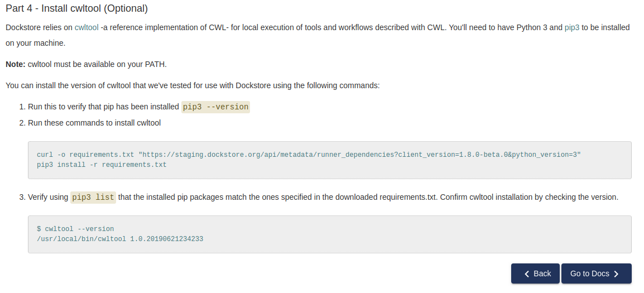Click the staging.dockstore.org URL inside the code block
The width and height of the screenshot is (644, 293).
pyautogui.click(x=359, y=155)
